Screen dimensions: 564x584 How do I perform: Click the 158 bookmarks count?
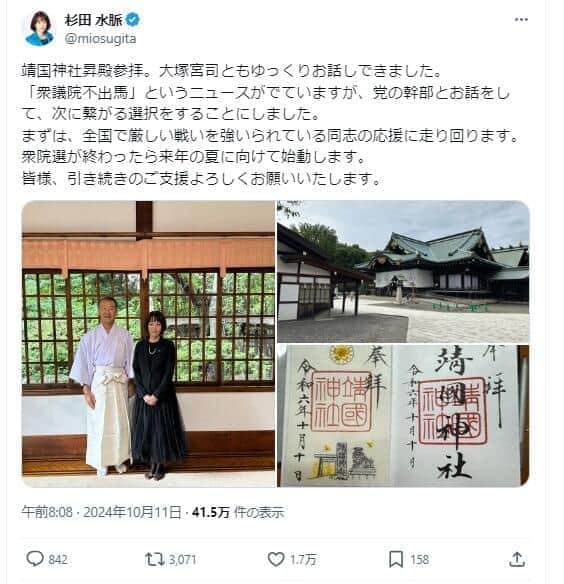point(420,559)
